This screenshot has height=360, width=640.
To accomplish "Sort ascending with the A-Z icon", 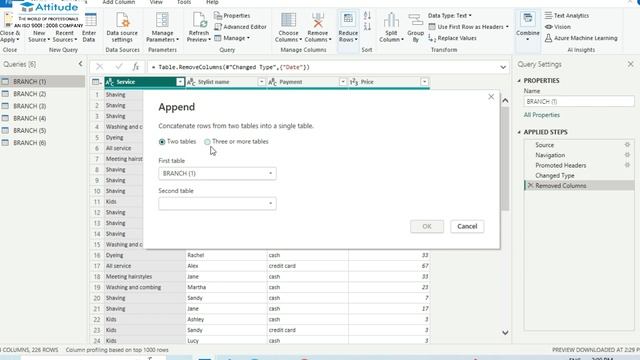I will tap(367, 16).
